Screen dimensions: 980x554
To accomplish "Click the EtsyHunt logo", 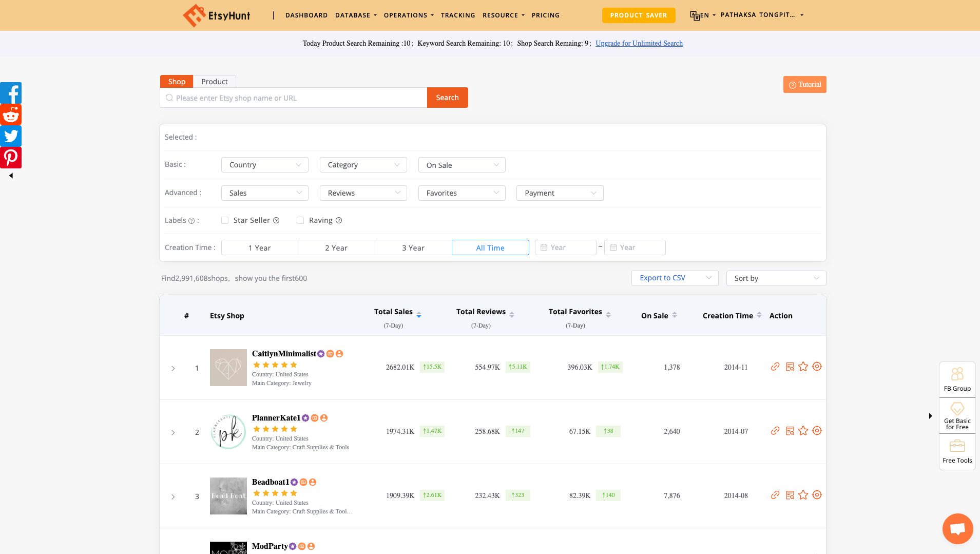I will pyautogui.click(x=216, y=15).
